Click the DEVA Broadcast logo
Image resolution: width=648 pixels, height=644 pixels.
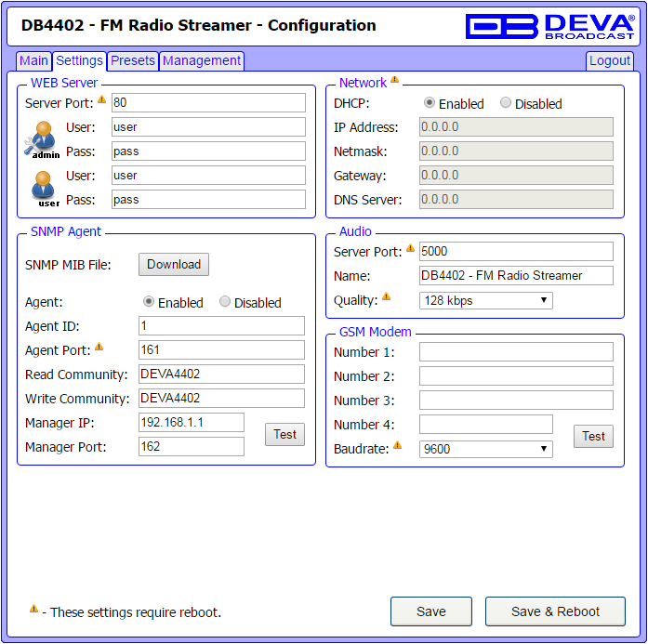pos(549,26)
